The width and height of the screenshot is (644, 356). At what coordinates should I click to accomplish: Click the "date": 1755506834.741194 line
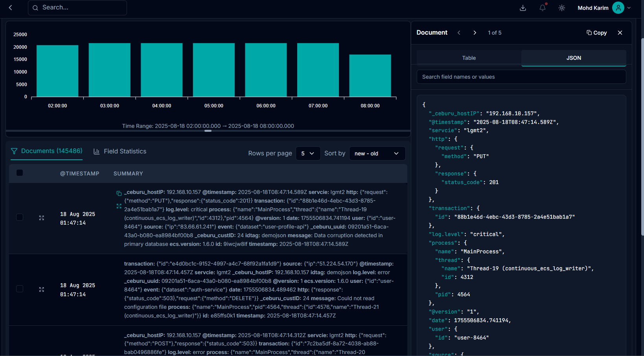[x=470, y=320]
